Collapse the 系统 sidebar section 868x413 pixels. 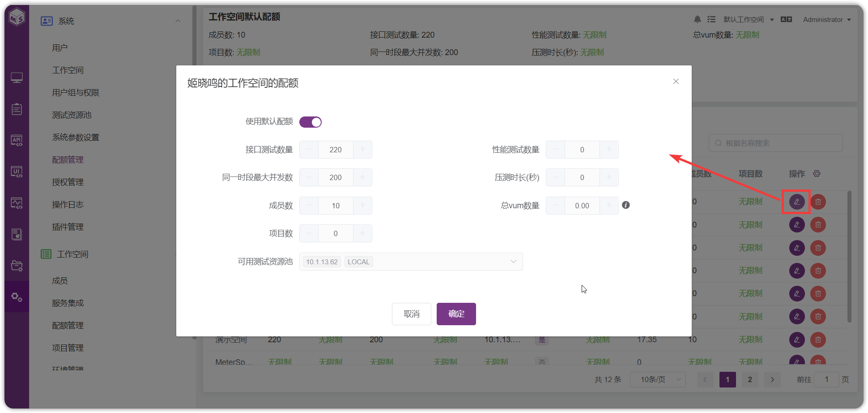click(x=178, y=21)
